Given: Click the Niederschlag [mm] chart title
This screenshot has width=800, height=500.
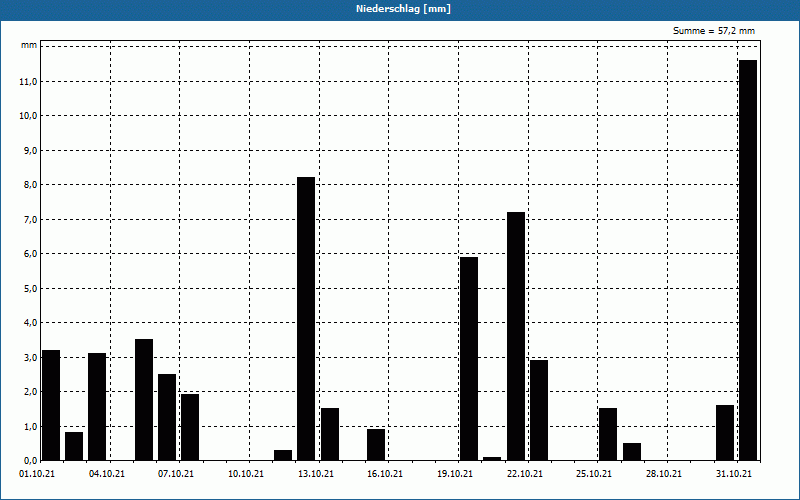Looking at the screenshot, I should tap(403, 9).
